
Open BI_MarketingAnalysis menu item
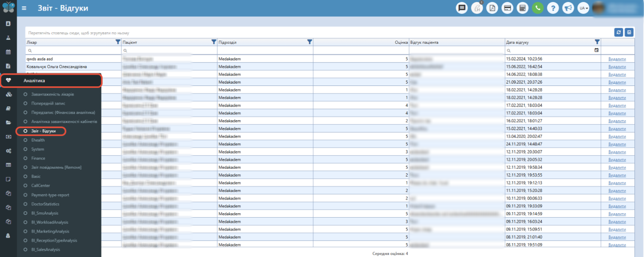50,232
